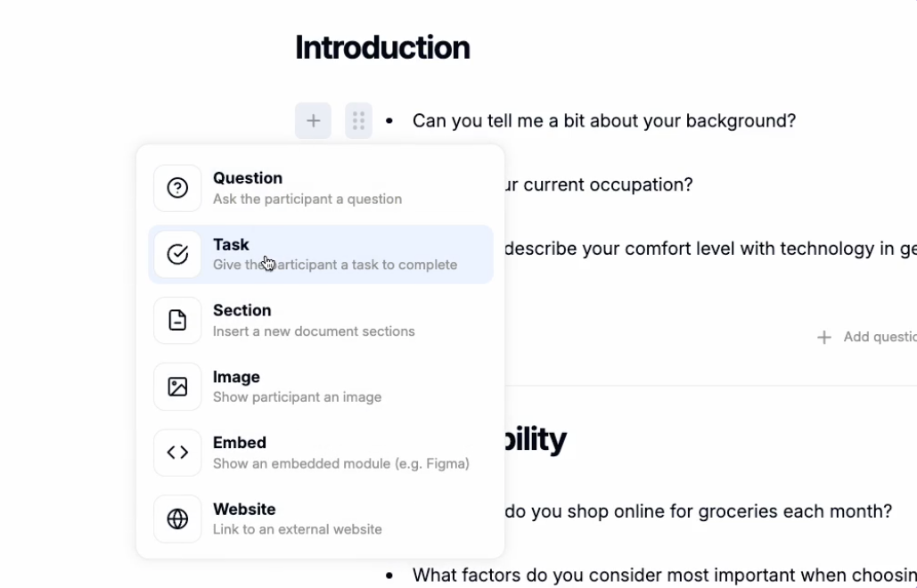The width and height of the screenshot is (917, 588).
Task: Select Embed option for Figma module
Action: 321,453
